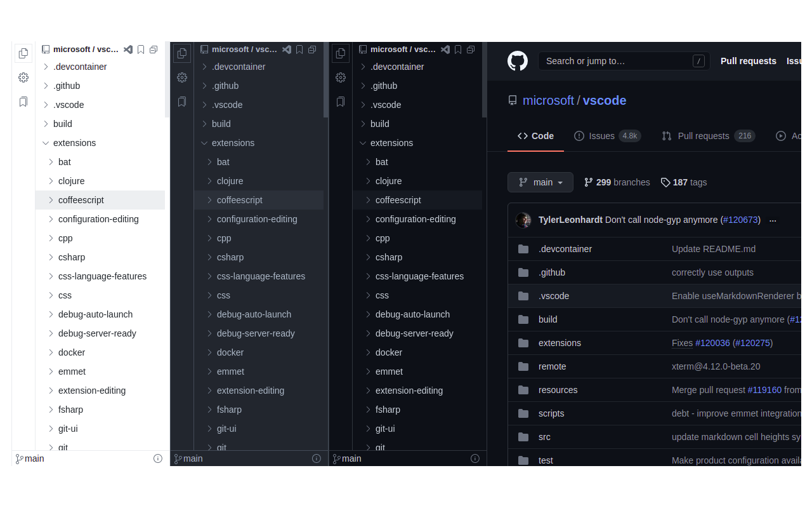Expand .devcontainer folder in light panel
The width and height of the screenshot is (812, 508).
(x=46, y=67)
